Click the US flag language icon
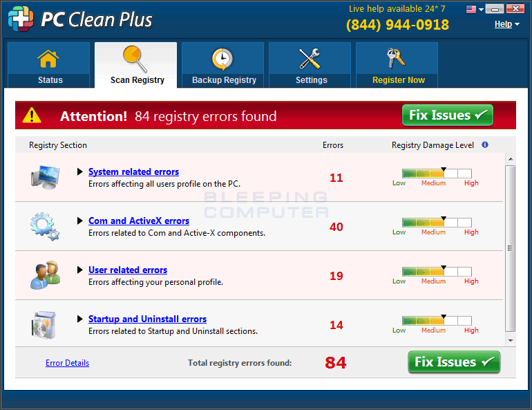The height and width of the screenshot is (410, 532). click(x=471, y=9)
